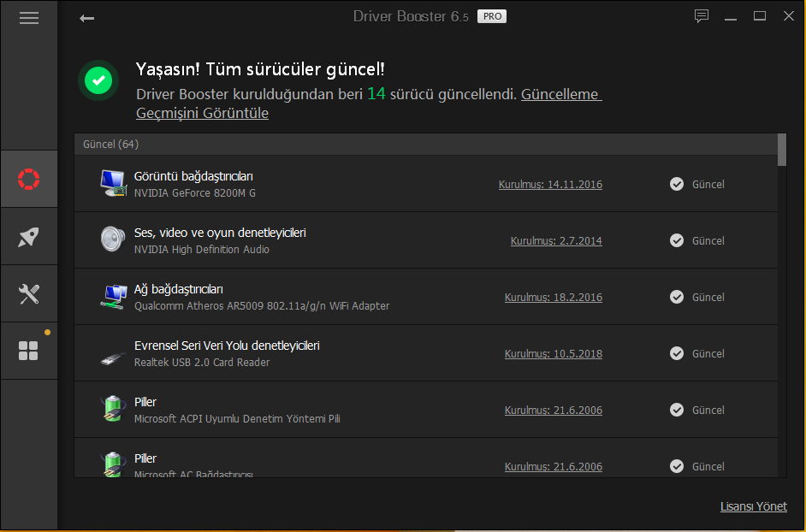Select NVIDIA GeForce 8200M G text
The image size is (806, 532).
195,192
